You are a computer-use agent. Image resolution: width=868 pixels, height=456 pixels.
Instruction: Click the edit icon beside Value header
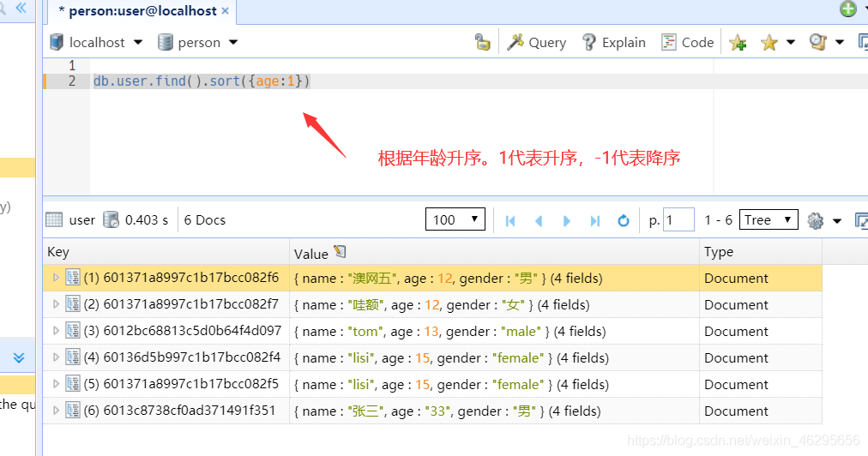point(340,252)
